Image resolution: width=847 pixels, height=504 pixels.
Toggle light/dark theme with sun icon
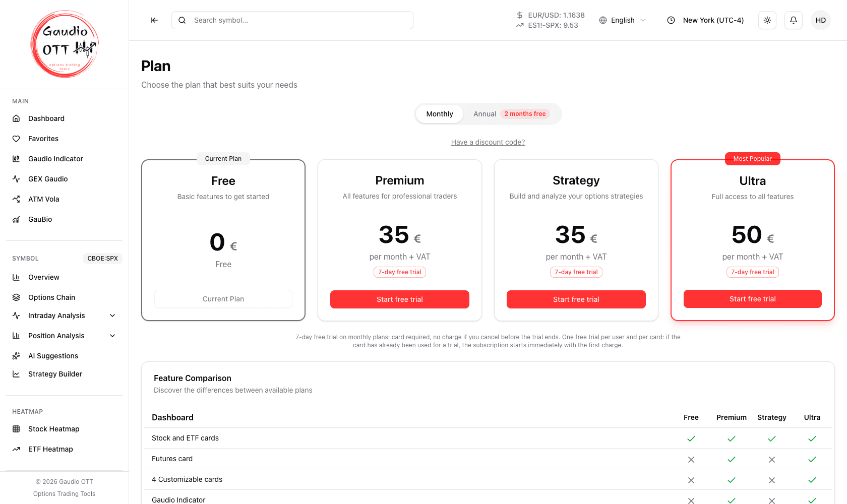point(767,20)
